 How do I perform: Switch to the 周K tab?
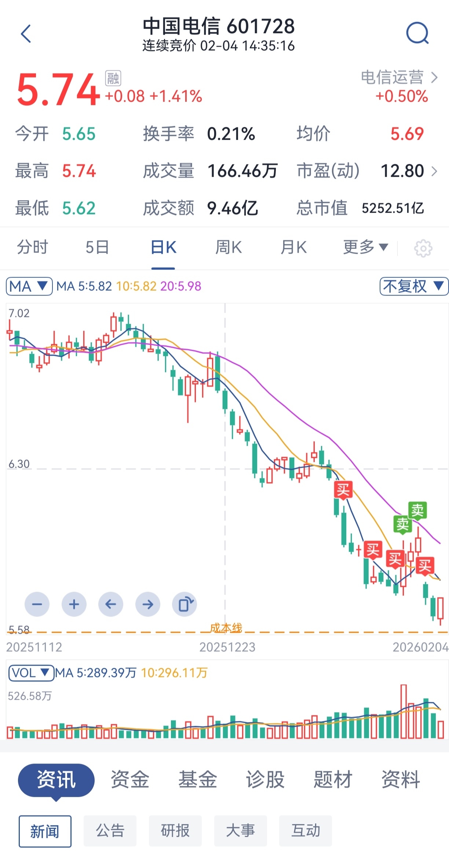pyautogui.click(x=229, y=247)
